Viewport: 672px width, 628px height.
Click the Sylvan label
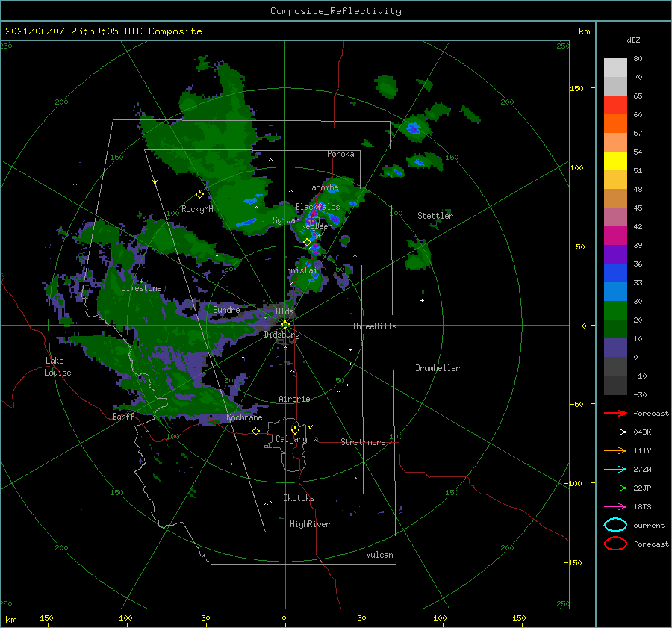pos(286,220)
